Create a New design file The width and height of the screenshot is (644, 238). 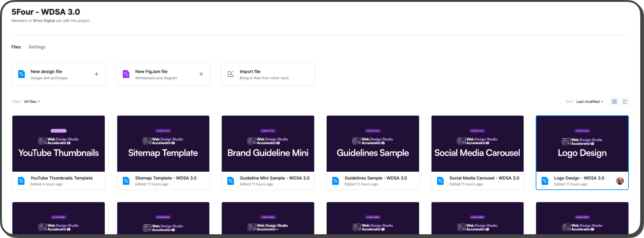click(x=59, y=74)
